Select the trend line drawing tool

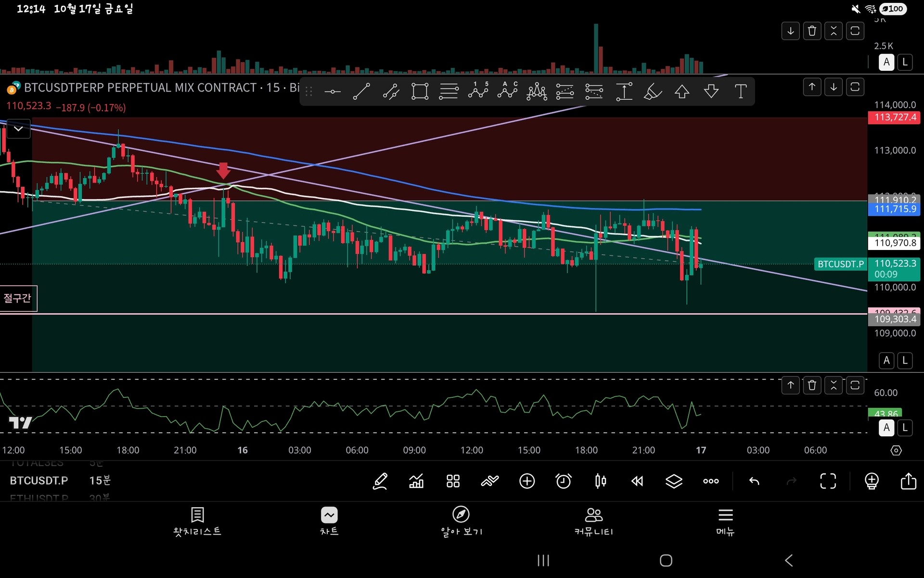point(361,91)
